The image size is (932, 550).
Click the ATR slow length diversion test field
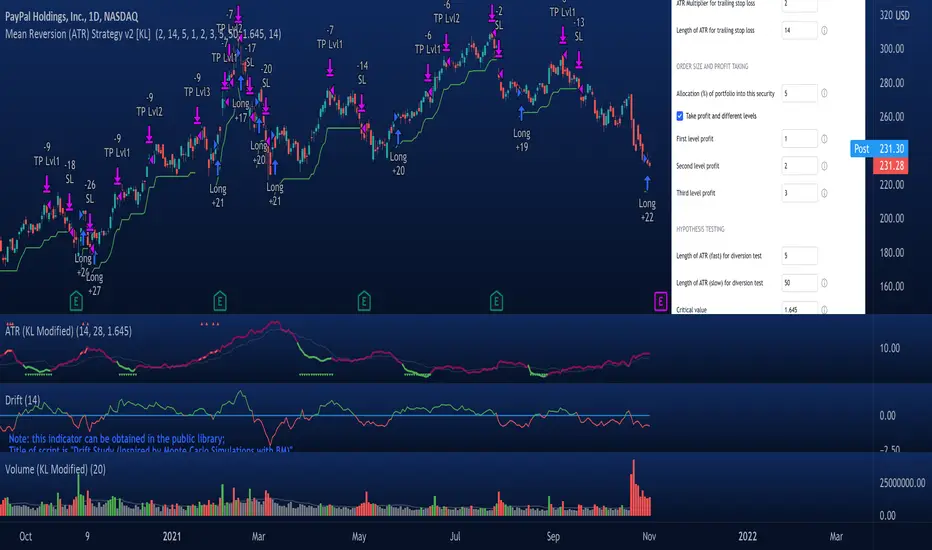coord(799,283)
